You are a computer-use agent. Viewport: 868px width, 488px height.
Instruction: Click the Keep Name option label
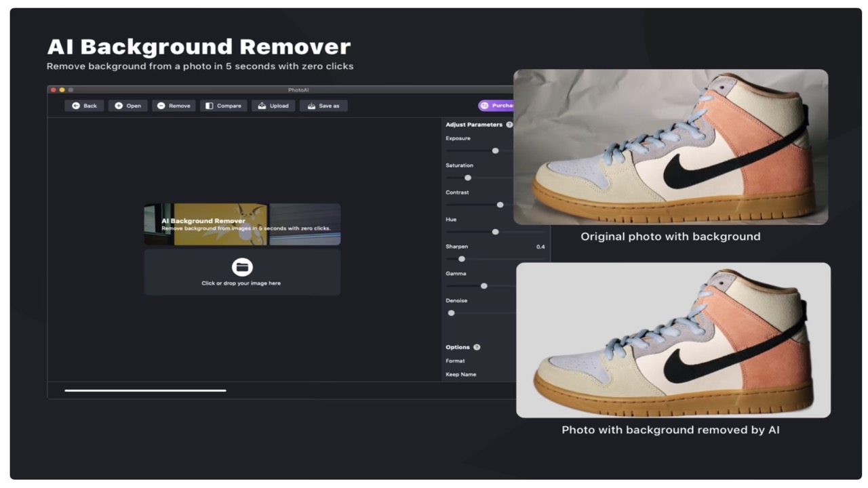(x=460, y=374)
